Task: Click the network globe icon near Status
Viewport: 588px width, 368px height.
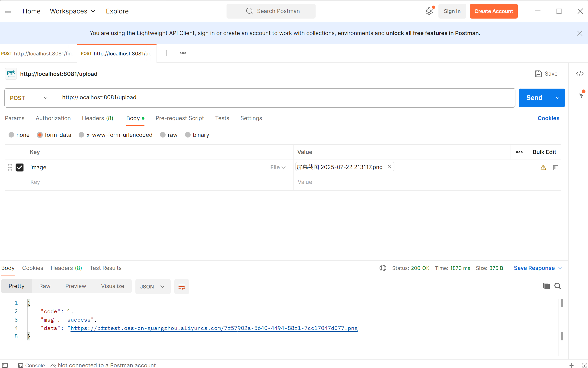Action: pyautogui.click(x=383, y=268)
